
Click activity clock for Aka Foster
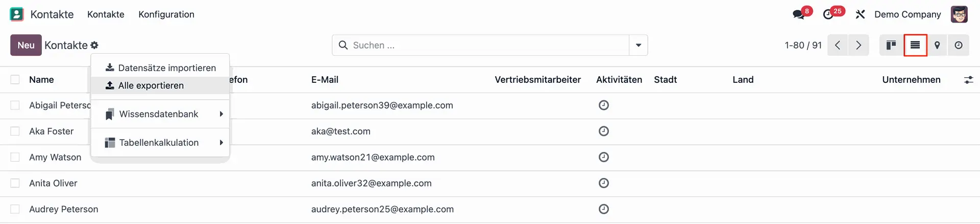point(603,131)
